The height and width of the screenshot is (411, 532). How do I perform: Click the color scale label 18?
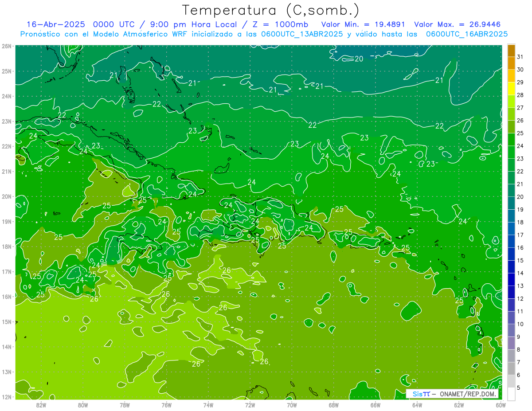(x=520, y=222)
